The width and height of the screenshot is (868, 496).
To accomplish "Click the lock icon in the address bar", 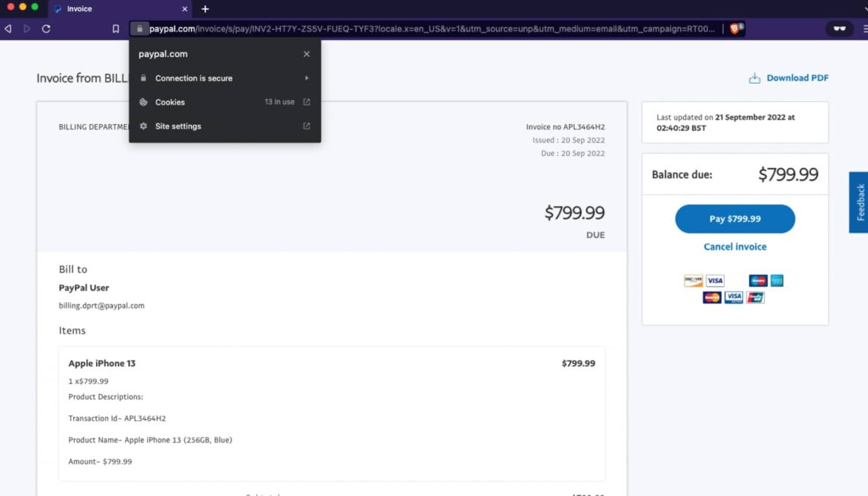I will pyautogui.click(x=139, y=28).
